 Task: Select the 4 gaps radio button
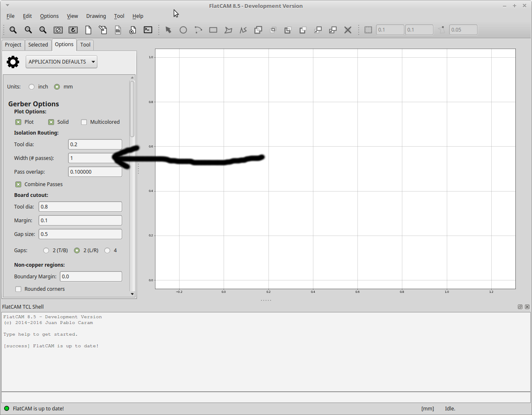107,250
